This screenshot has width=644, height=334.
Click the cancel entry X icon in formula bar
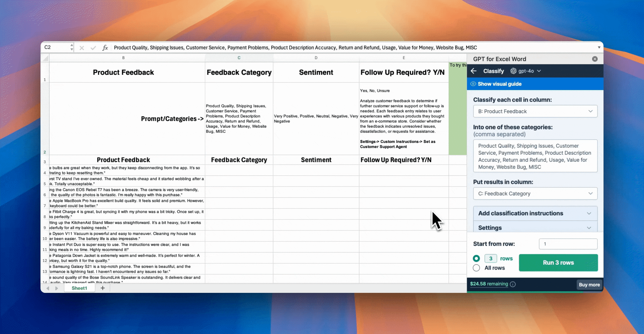(x=82, y=48)
